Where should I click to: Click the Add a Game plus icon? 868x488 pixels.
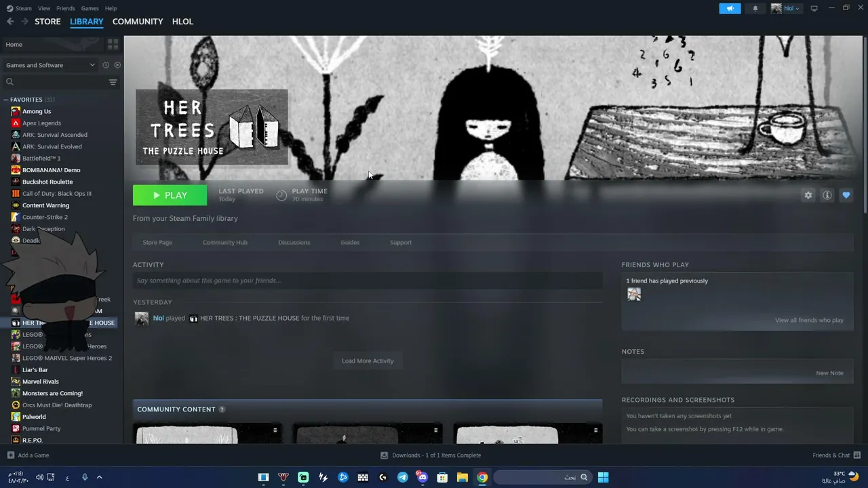(x=10, y=455)
